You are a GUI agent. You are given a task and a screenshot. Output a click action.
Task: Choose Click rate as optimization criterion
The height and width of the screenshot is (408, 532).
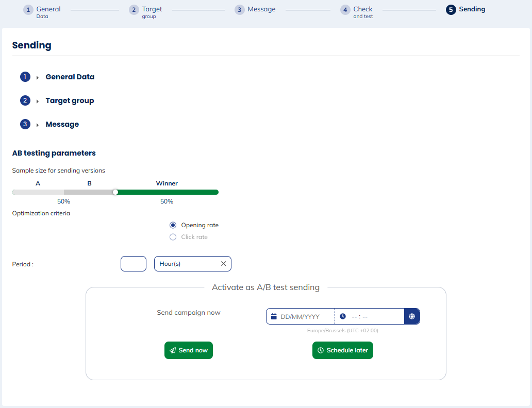click(x=173, y=236)
